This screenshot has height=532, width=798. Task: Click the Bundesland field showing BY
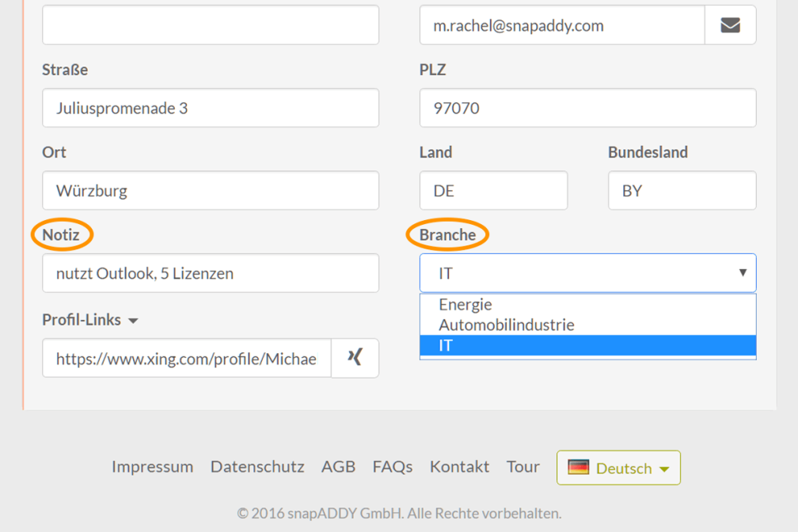(682, 190)
